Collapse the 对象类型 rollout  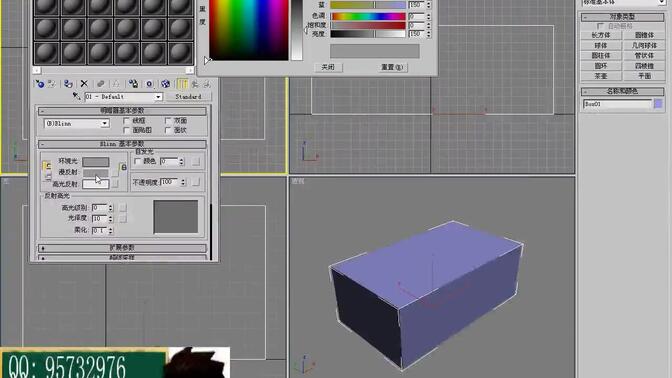(x=622, y=17)
